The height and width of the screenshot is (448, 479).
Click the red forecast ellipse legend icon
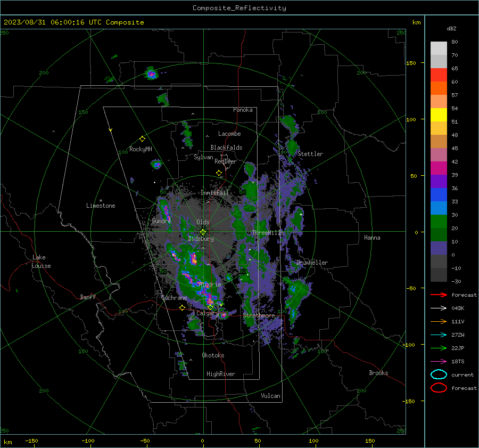439,388
